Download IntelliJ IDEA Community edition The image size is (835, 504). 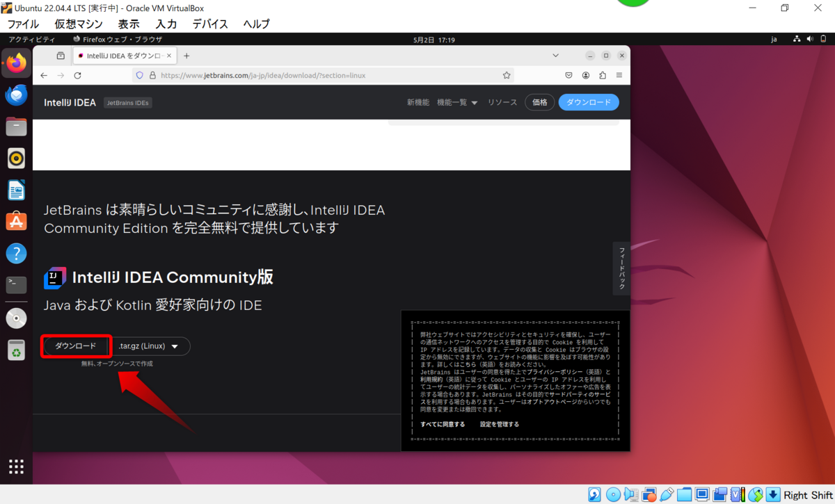click(76, 346)
